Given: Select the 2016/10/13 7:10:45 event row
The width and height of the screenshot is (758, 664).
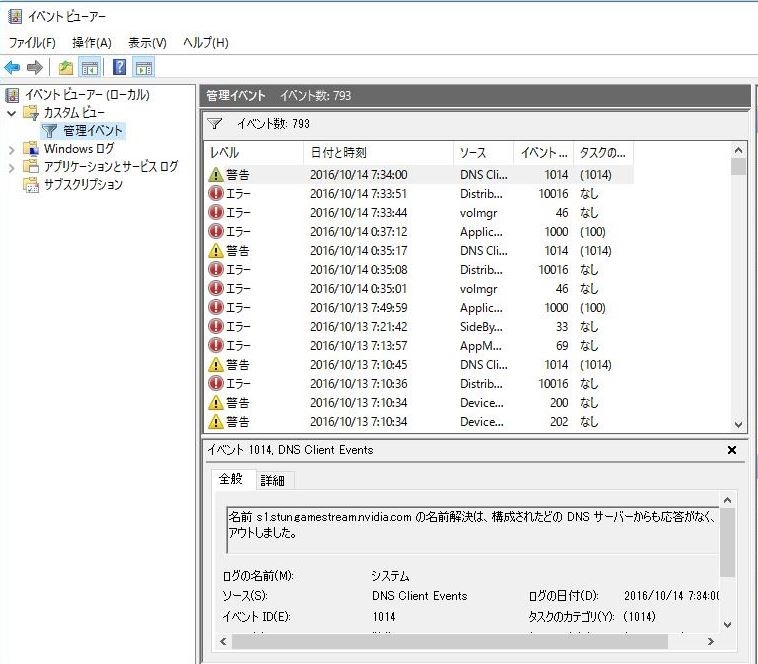Looking at the screenshot, I should pyautogui.click(x=419, y=364).
